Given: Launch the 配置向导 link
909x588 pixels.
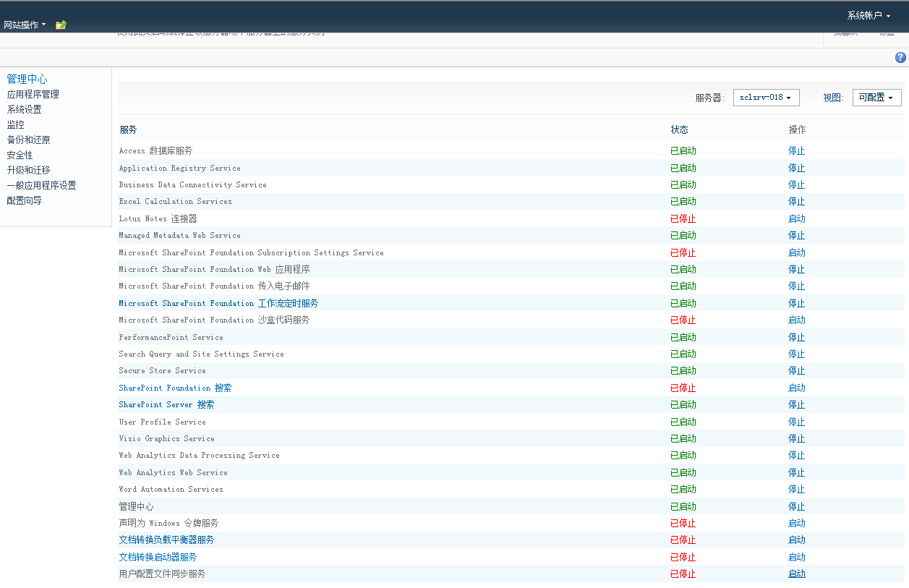Looking at the screenshot, I should tap(24, 200).
